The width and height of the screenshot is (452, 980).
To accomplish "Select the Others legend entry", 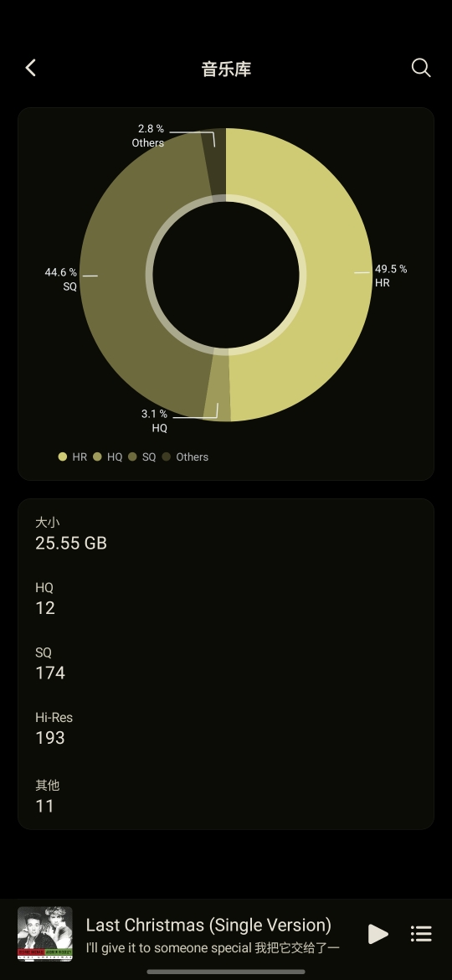I will tap(186, 456).
